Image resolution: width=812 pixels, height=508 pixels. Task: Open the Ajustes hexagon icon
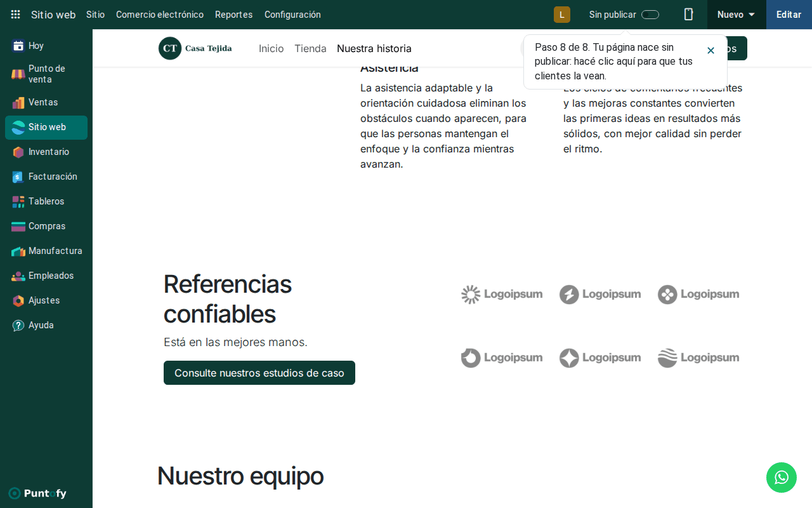(18, 300)
